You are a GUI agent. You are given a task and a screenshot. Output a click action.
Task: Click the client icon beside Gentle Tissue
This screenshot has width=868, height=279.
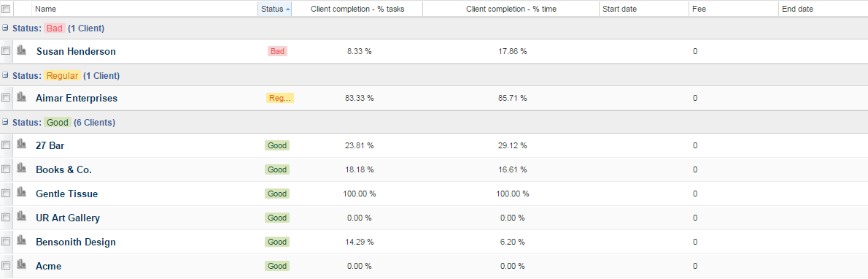[22, 193]
